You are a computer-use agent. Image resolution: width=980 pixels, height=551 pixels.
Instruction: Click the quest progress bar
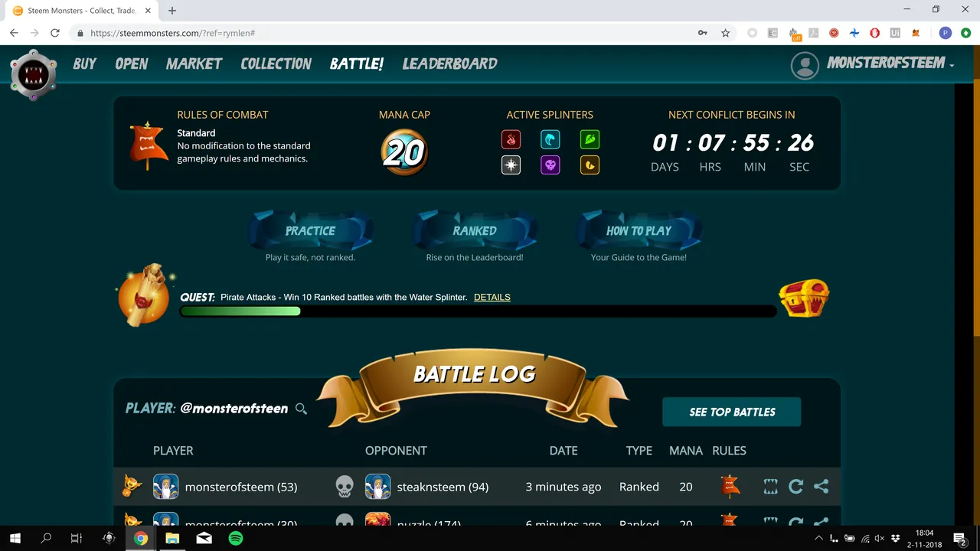(479, 311)
